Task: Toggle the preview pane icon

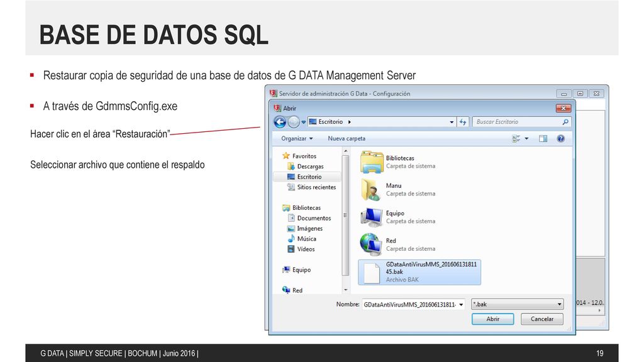Action: (543, 139)
